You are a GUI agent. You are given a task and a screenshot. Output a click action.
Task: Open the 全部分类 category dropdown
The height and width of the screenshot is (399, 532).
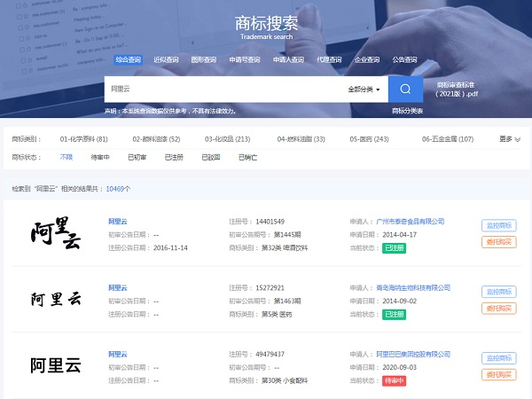coord(364,90)
